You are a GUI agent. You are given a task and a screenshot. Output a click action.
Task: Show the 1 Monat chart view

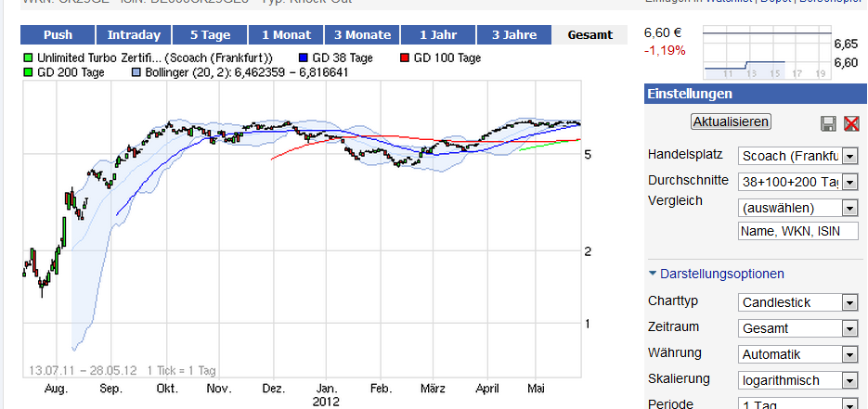coord(286,35)
